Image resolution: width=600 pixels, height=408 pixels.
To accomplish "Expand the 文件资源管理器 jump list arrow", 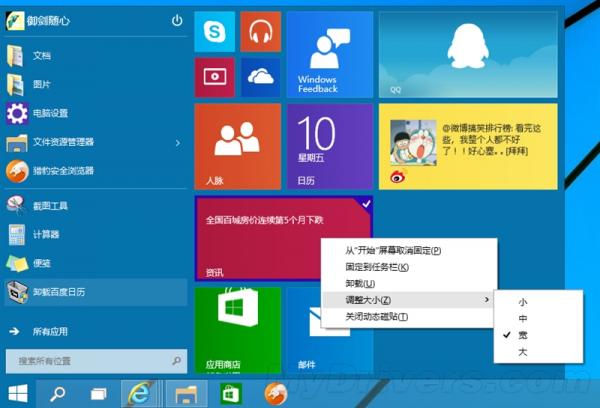I will coord(177,142).
